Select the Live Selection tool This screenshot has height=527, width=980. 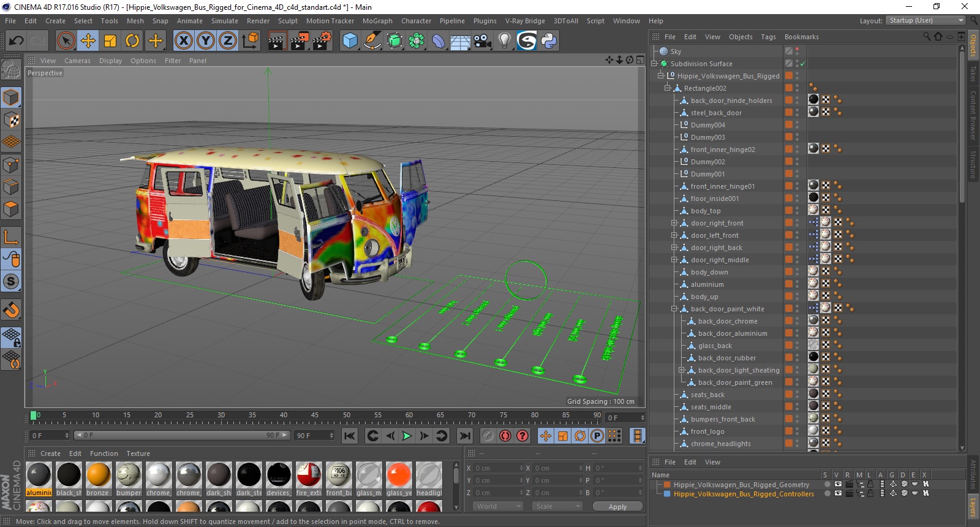[66, 41]
